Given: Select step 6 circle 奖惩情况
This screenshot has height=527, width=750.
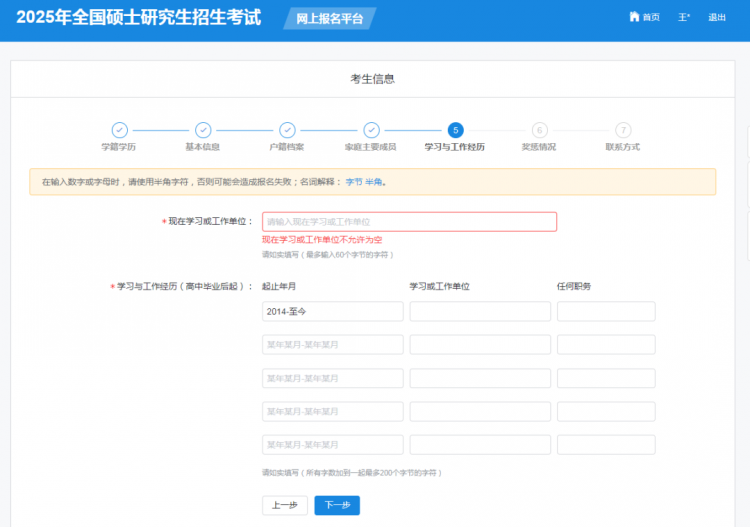Looking at the screenshot, I should tap(540, 130).
